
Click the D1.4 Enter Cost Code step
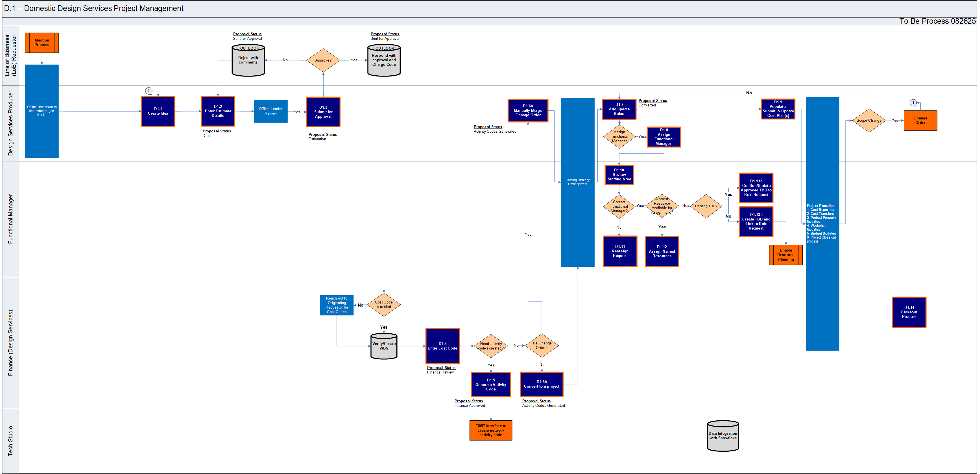pyautogui.click(x=442, y=346)
